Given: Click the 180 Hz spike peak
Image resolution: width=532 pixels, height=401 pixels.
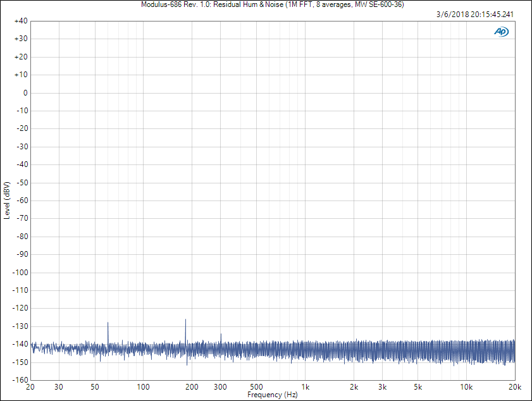Looking at the screenshot, I should click(185, 319).
